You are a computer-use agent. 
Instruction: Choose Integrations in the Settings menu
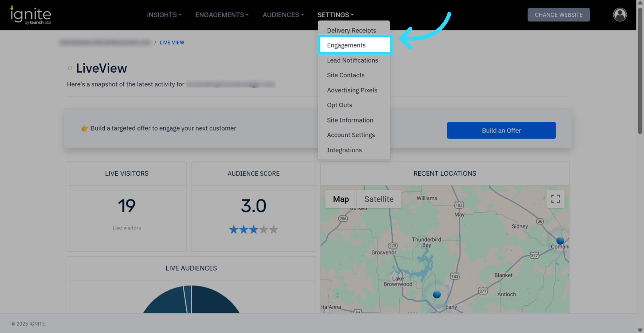pyautogui.click(x=344, y=150)
